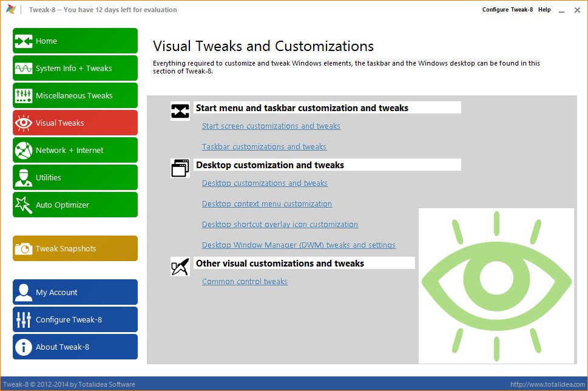The width and height of the screenshot is (588, 391).
Task: Click the Other visual customizations pen icon
Action: (180, 267)
